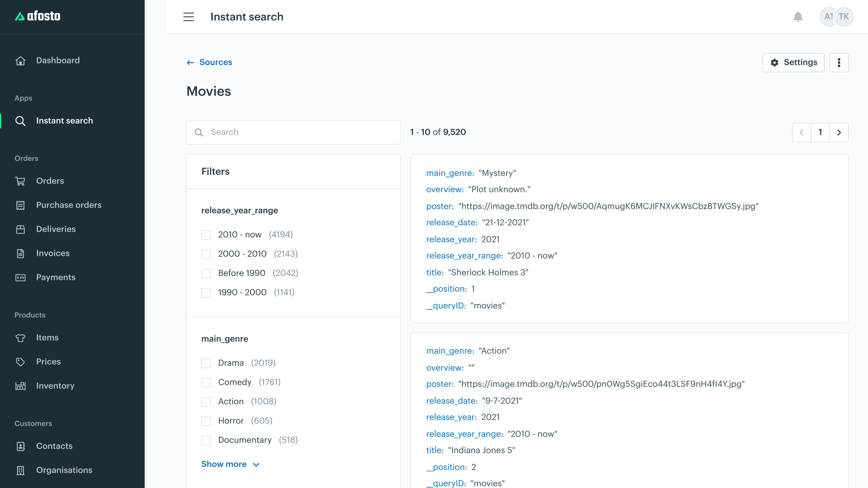Click the Orders cart icon
This screenshot has height=488, width=868.
[x=20, y=181]
